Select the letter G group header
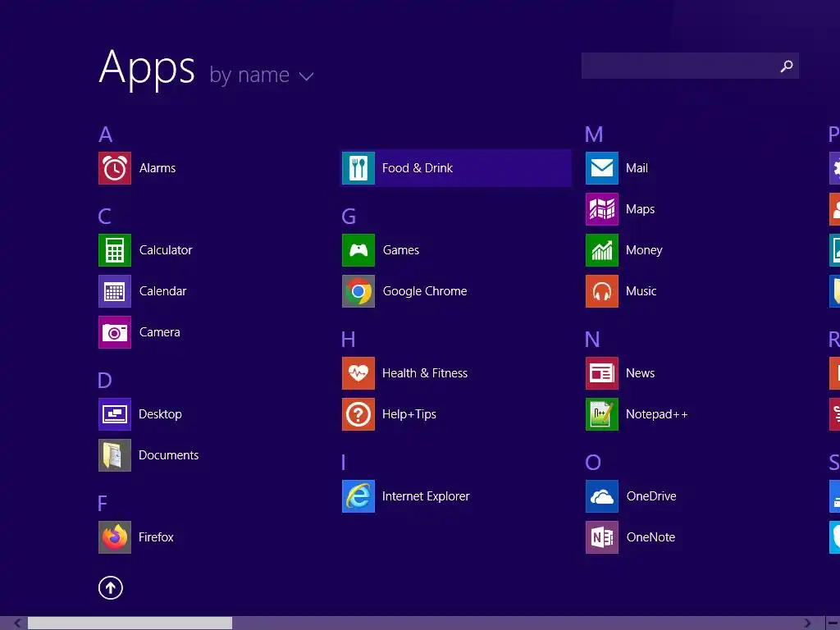Image resolution: width=840 pixels, height=630 pixels. pos(349,217)
